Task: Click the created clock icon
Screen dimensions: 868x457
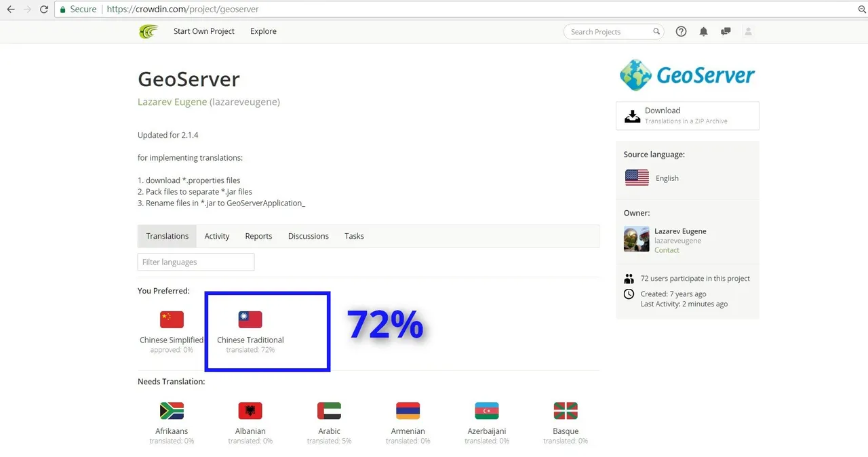Action: coord(629,294)
